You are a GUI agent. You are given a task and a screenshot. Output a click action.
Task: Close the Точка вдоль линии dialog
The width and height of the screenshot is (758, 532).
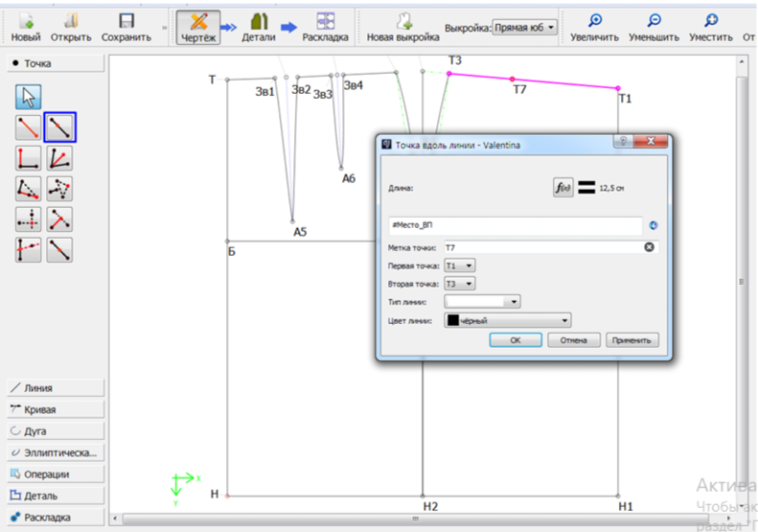(651, 141)
